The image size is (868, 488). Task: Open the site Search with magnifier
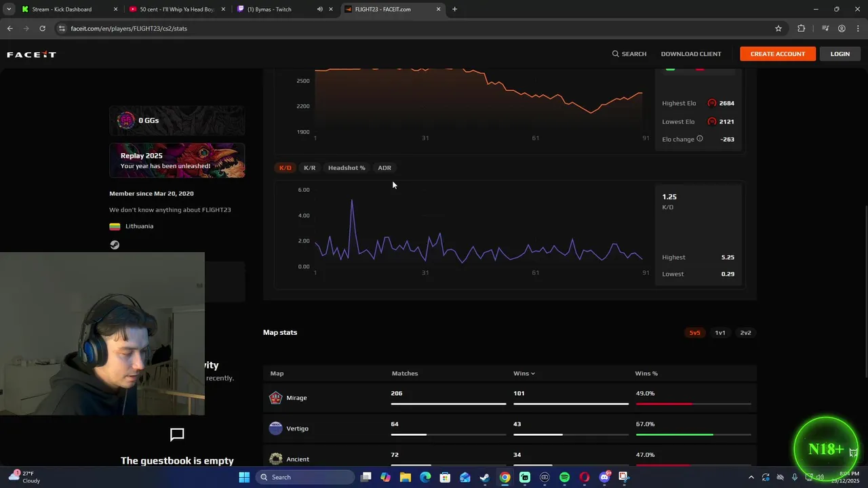[629, 54]
